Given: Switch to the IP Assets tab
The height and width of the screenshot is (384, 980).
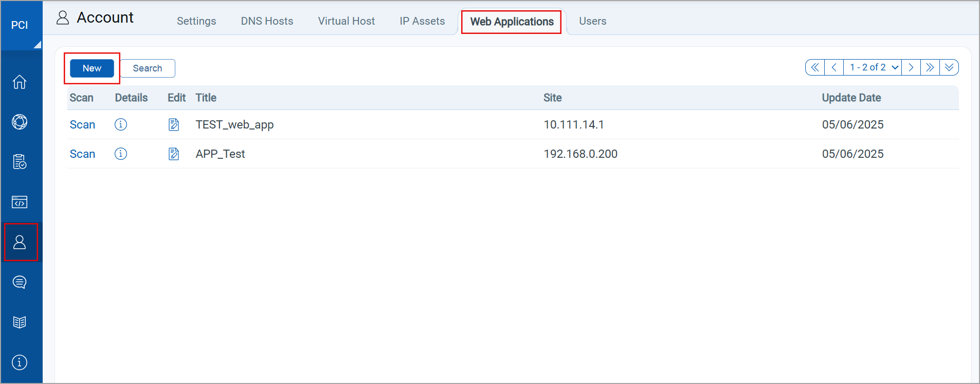Looking at the screenshot, I should 422,21.
